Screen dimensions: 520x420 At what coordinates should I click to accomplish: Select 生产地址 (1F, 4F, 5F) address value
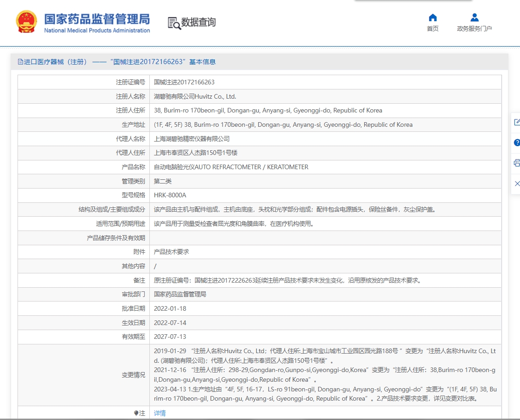[283, 125]
